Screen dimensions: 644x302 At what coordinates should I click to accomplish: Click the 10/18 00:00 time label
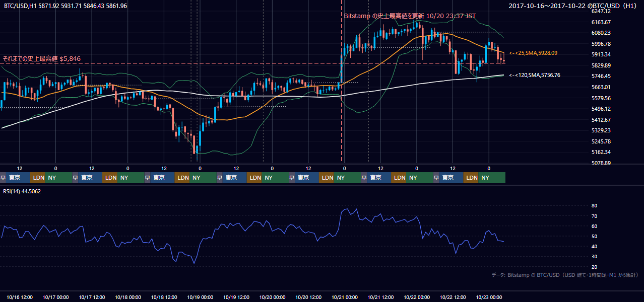(128, 297)
